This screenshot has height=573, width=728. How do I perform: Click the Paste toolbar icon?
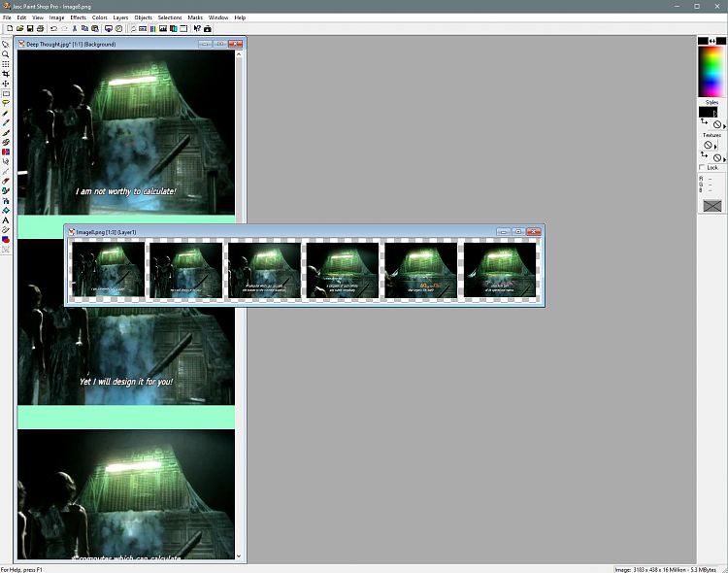(95, 29)
